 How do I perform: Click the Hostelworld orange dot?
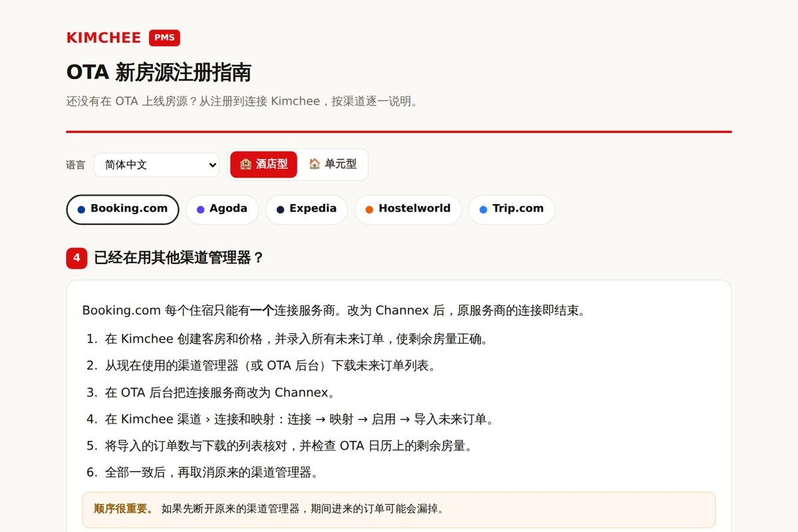(369, 209)
